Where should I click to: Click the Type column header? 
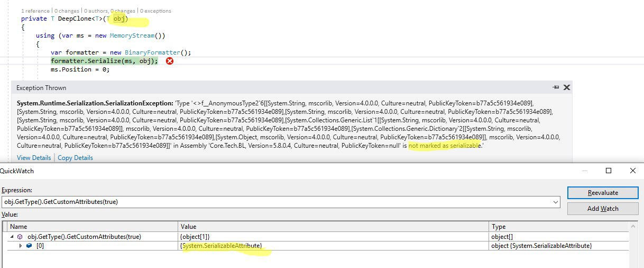coord(559,227)
